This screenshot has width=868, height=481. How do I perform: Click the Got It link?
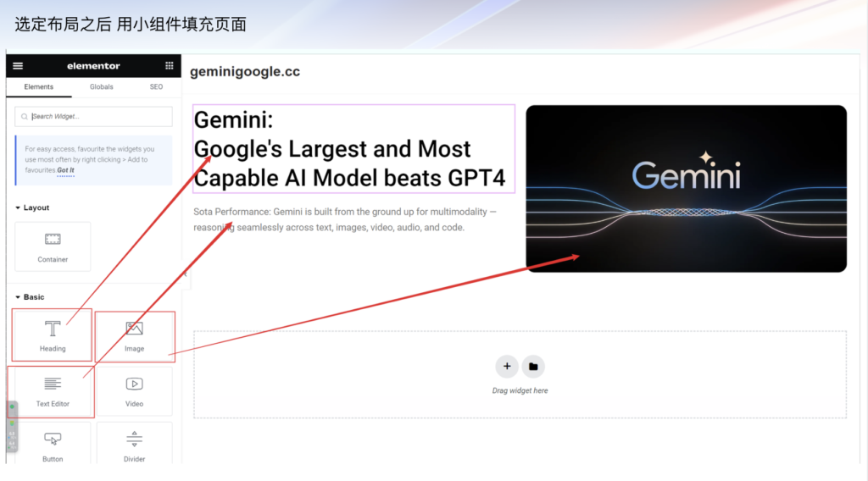65,170
